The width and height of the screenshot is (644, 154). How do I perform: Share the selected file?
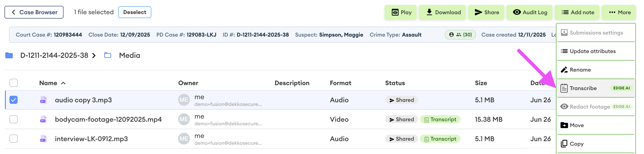486,12
